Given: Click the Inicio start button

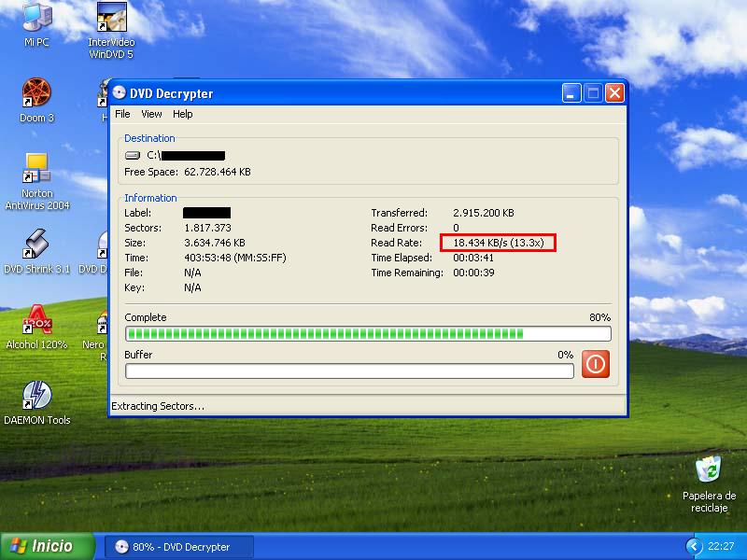Looking at the screenshot, I should point(48,546).
